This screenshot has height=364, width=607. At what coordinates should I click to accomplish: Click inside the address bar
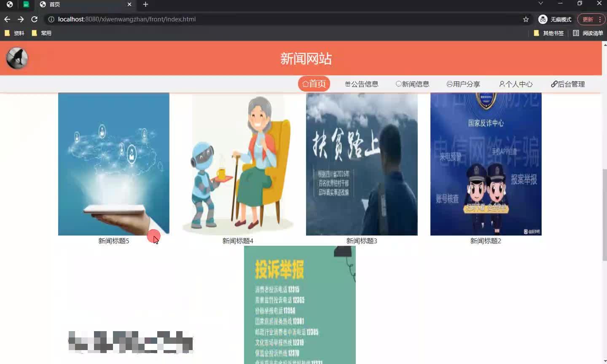point(211,19)
